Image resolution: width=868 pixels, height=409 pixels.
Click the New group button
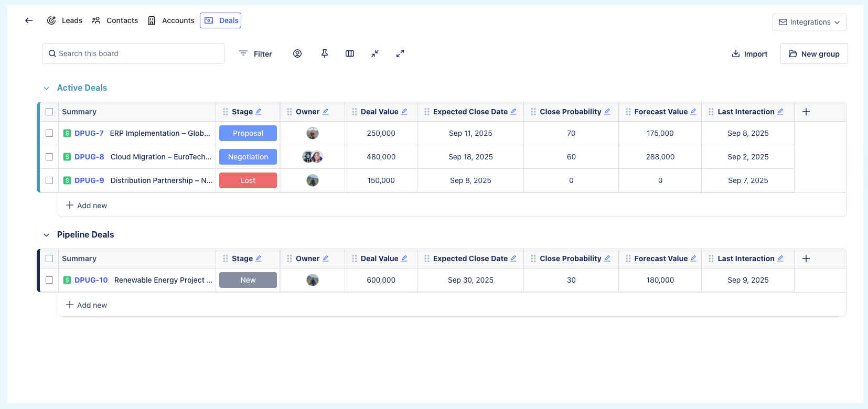[x=814, y=53]
